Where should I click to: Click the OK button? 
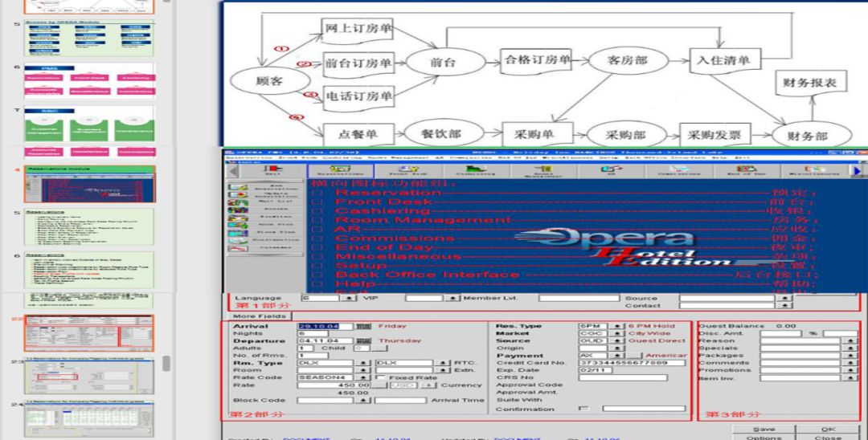point(828,429)
